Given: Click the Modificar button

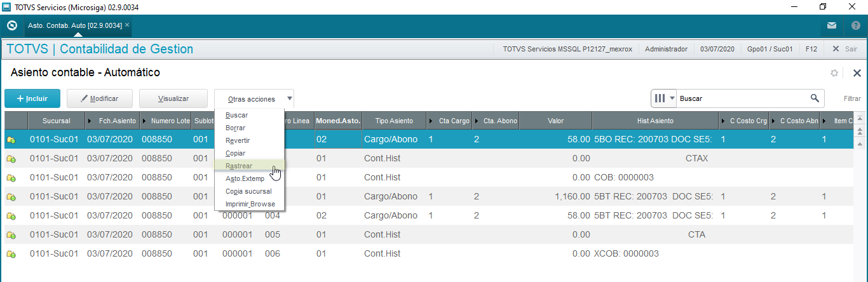Looking at the screenshot, I should 101,98.
